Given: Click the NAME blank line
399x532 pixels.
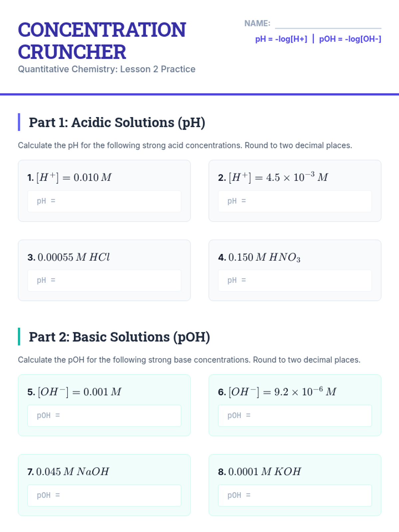Looking at the screenshot, I should [x=328, y=24].
